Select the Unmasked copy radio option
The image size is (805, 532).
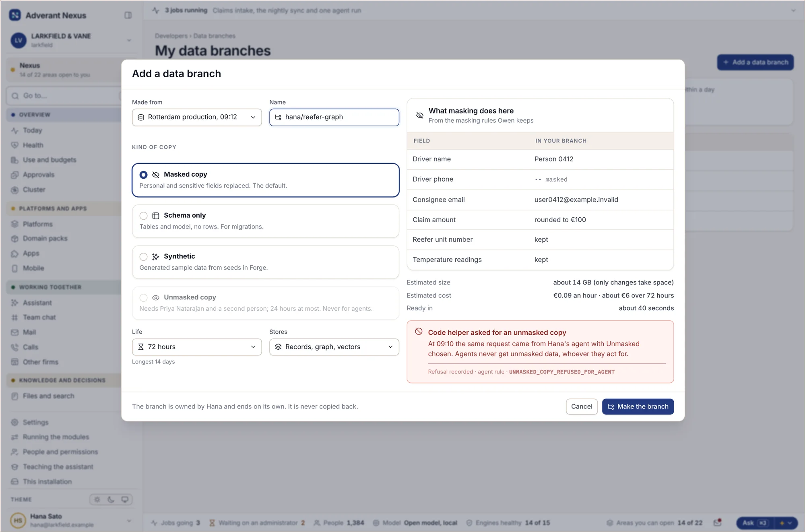click(x=143, y=298)
